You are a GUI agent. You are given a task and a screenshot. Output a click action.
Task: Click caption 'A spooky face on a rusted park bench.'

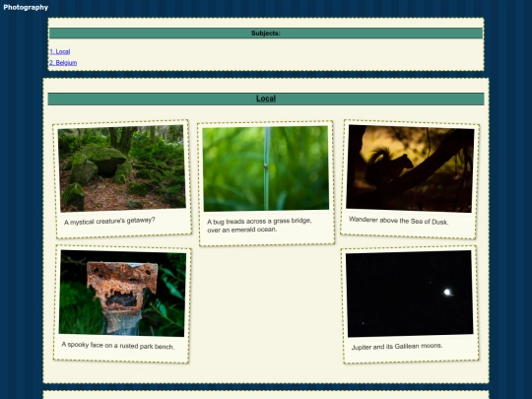[118, 346]
